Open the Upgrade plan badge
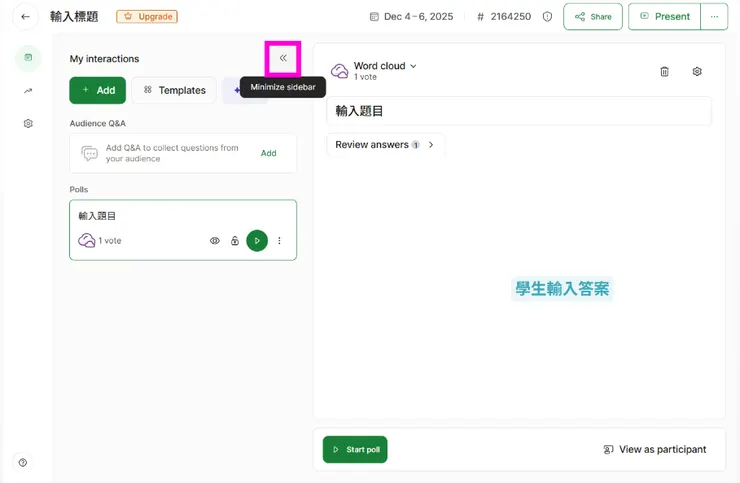This screenshot has width=740, height=483. point(147,17)
